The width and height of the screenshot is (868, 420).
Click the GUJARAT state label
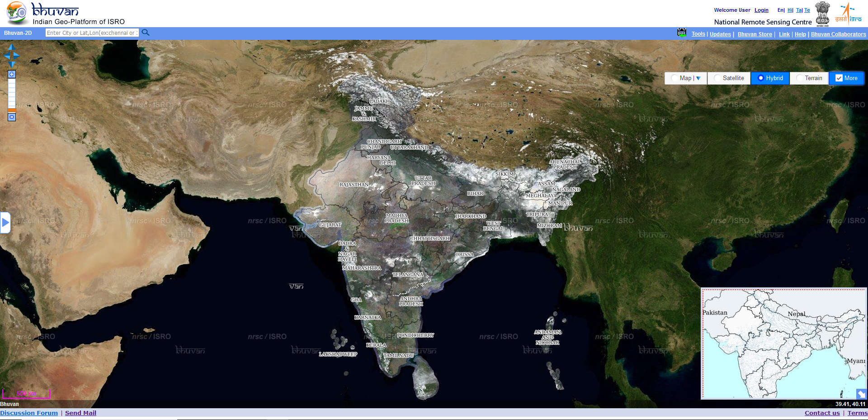[x=330, y=225]
